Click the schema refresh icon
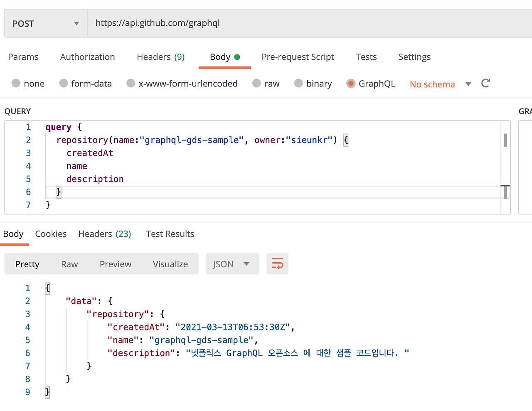This screenshot has height=411, width=532. point(485,83)
